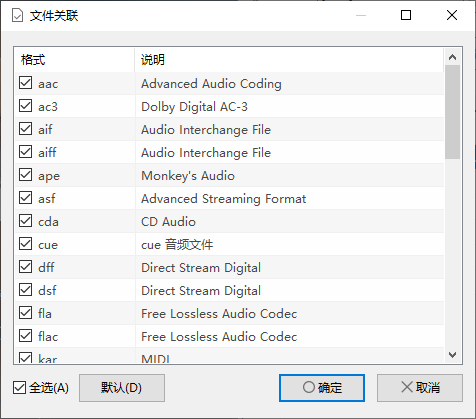Uncheck the ape Monkey's Audio checkbox

[25, 175]
